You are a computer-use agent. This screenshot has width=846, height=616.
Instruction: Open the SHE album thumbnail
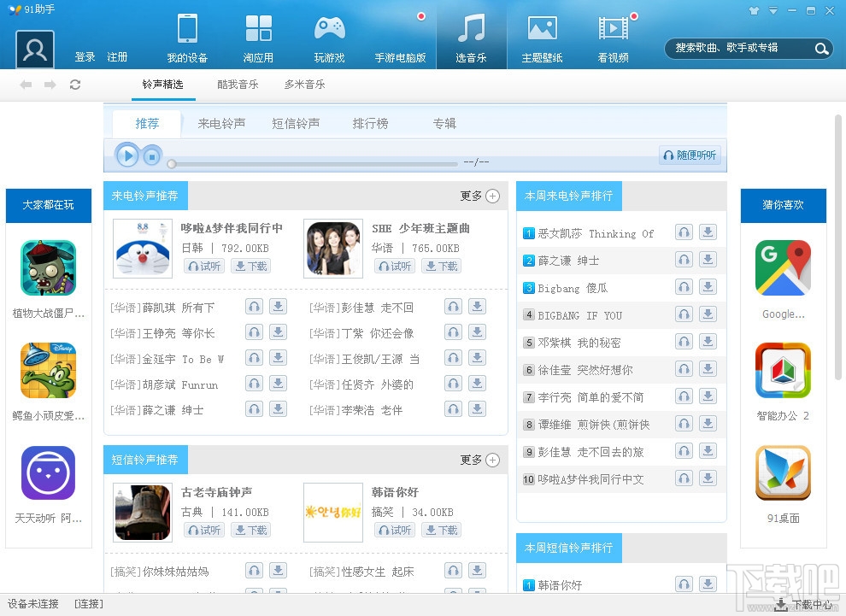coord(333,249)
